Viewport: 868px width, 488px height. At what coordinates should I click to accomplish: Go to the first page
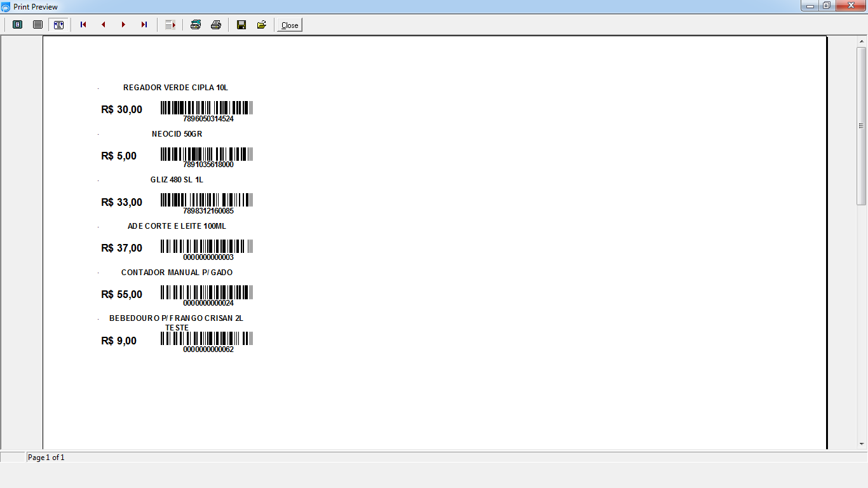pyautogui.click(x=83, y=25)
